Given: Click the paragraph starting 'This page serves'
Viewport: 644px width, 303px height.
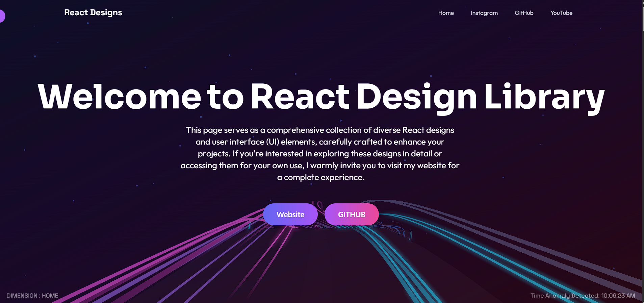Looking at the screenshot, I should (x=320, y=154).
